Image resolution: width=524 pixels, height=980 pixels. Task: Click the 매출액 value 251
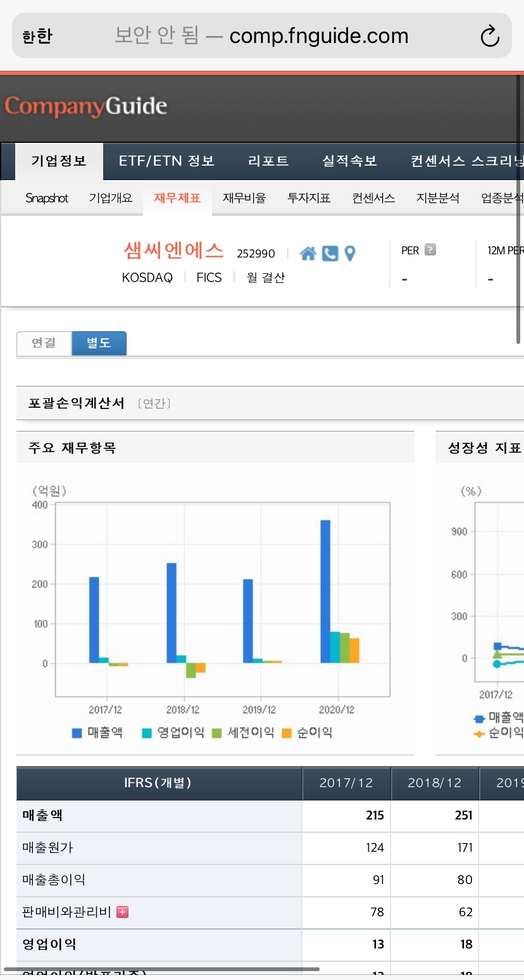tap(464, 816)
